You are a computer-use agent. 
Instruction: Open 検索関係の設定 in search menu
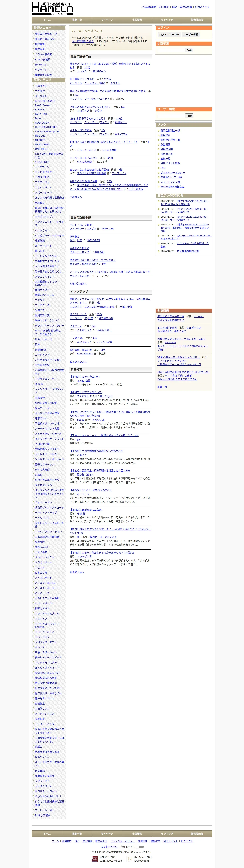(44, 75)
